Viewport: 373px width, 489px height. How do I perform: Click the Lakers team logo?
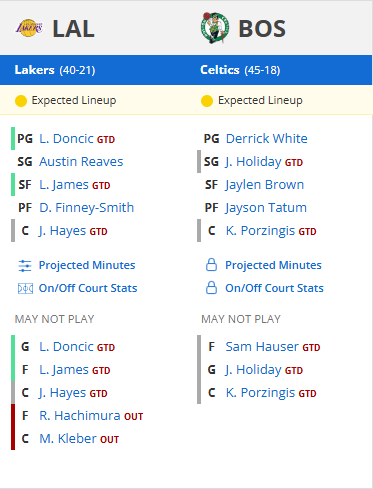29,28
